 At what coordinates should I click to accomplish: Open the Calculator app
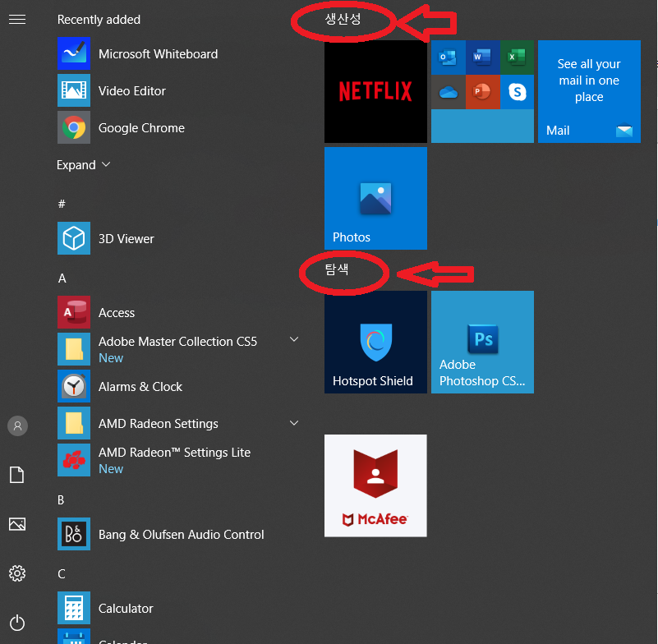[178, 608]
